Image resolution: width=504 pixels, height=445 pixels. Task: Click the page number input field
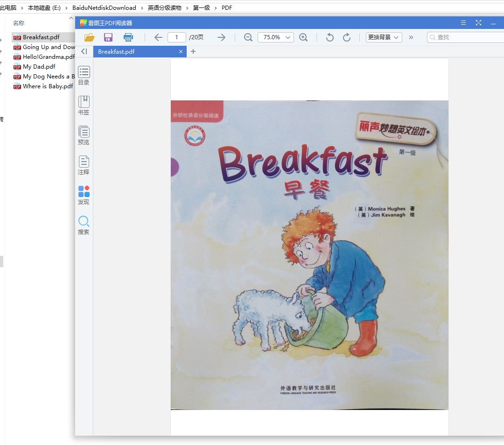[x=176, y=37]
